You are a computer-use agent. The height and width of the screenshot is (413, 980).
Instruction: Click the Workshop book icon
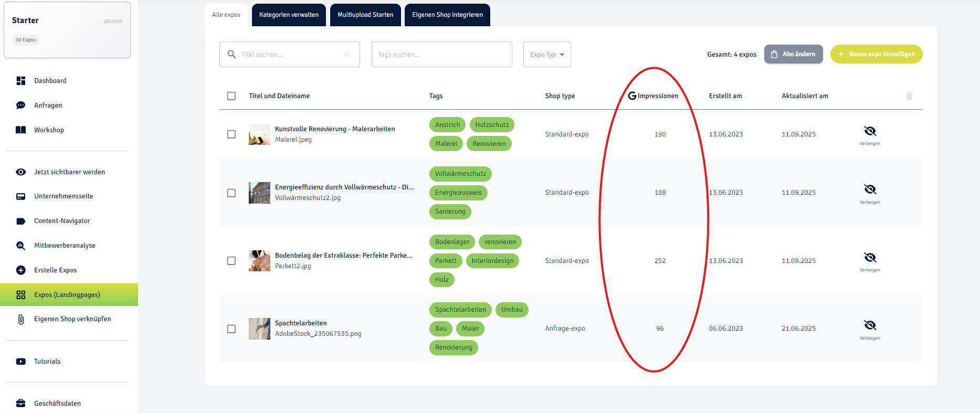(x=21, y=130)
